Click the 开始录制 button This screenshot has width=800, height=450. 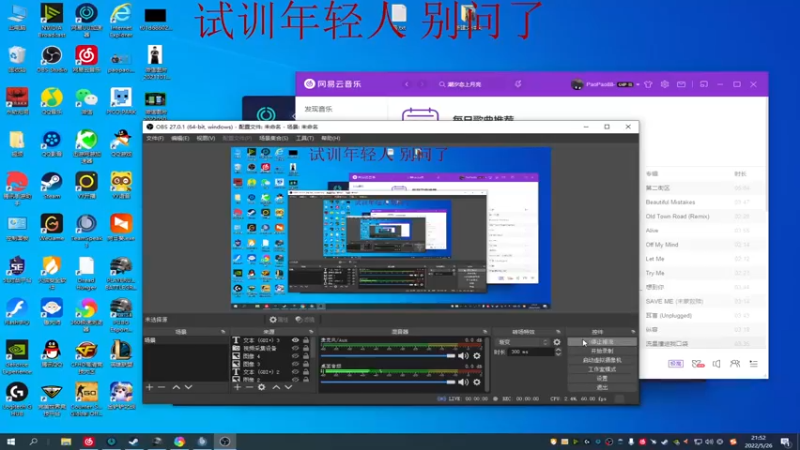pyautogui.click(x=602, y=351)
